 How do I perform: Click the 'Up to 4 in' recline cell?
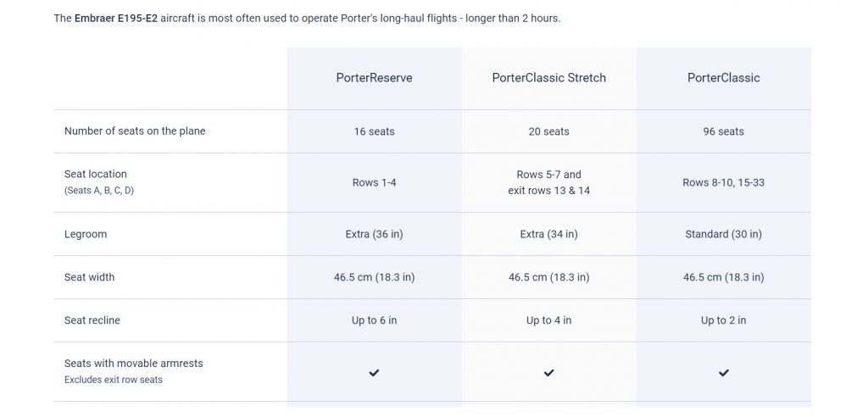click(x=548, y=320)
